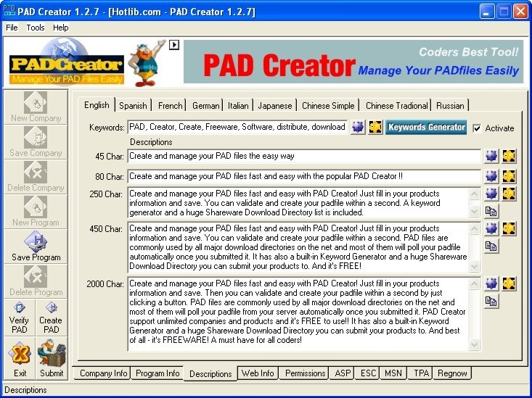
Task: Open the Permissions tab
Action: (305, 373)
